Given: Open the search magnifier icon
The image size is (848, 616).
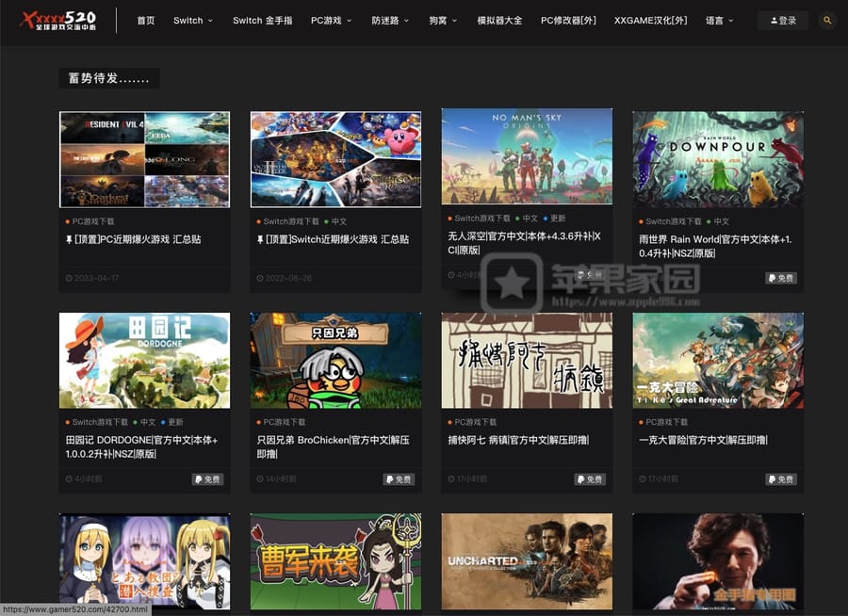Looking at the screenshot, I should [x=827, y=21].
